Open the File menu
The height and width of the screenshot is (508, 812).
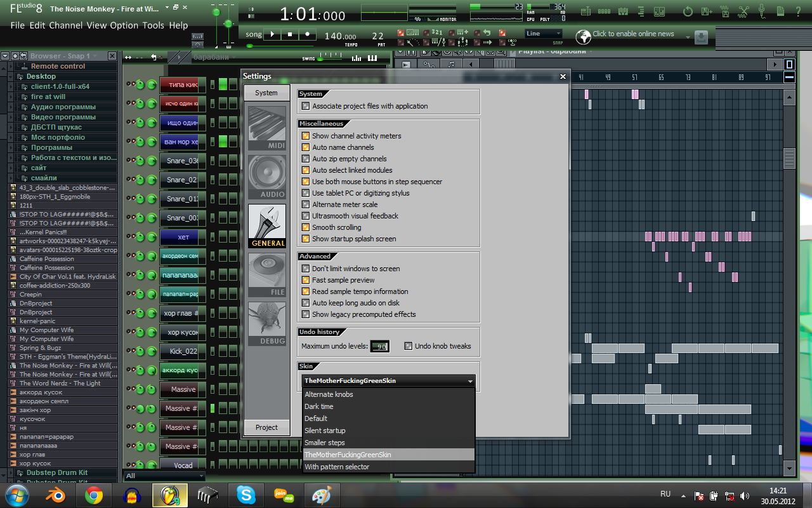point(18,25)
